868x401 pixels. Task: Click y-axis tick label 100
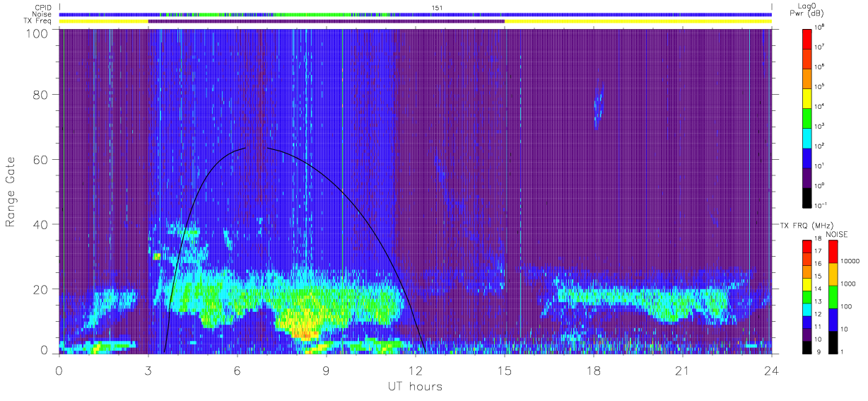point(37,33)
